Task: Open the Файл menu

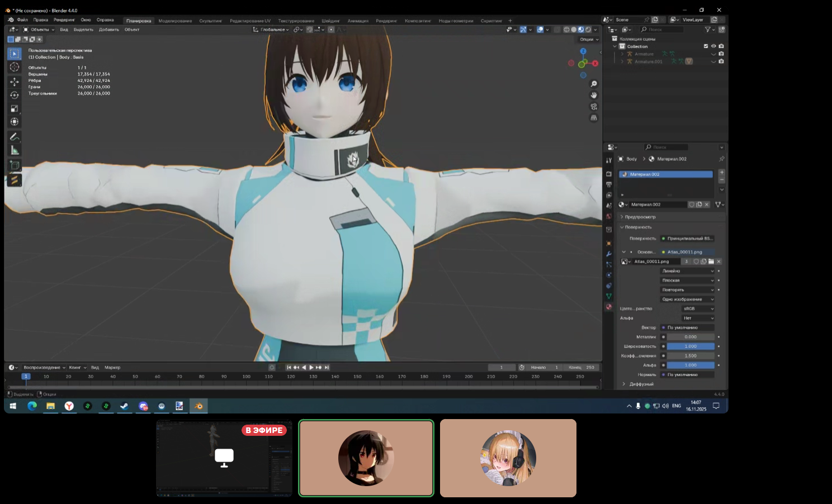Action: tap(22, 20)
